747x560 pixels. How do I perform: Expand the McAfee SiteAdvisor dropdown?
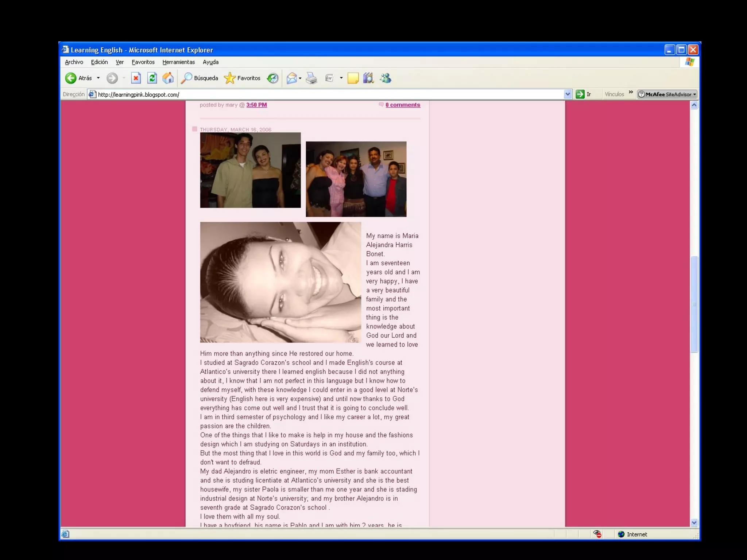point(694,94)
